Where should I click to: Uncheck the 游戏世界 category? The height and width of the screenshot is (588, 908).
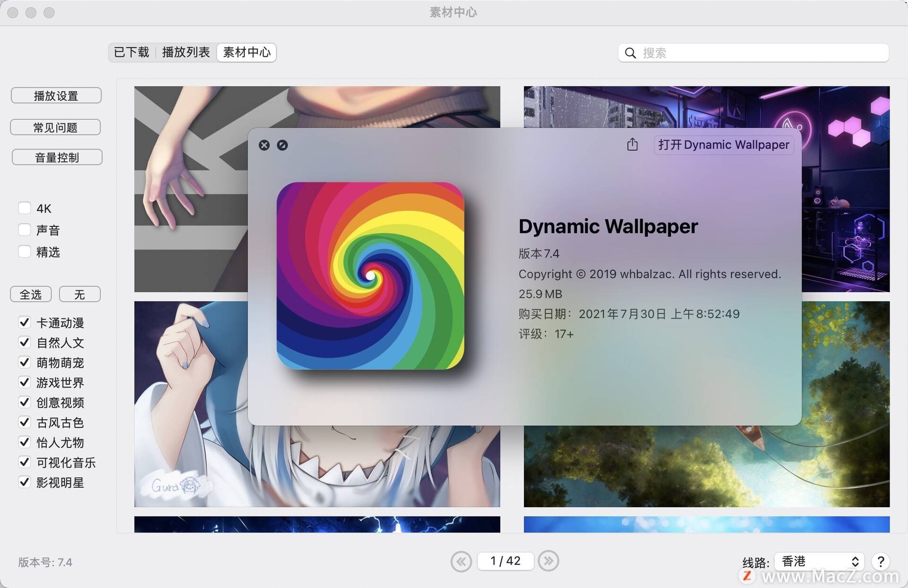click(x=25, y=382)
